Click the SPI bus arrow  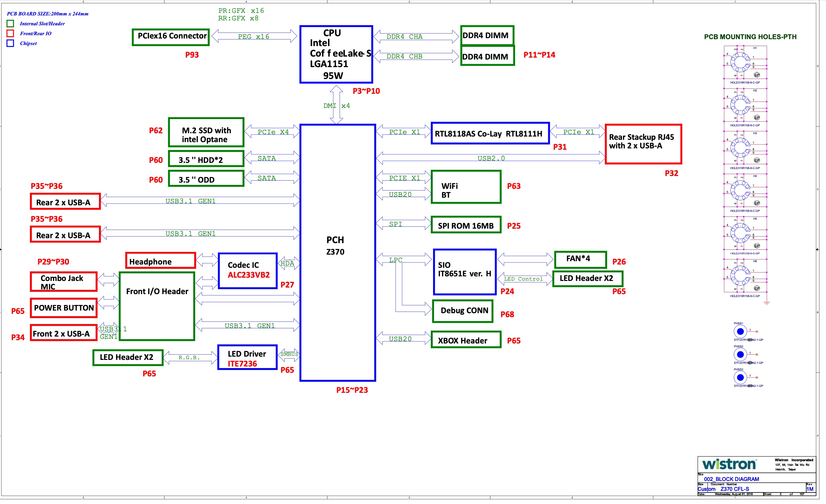(403, 223)
